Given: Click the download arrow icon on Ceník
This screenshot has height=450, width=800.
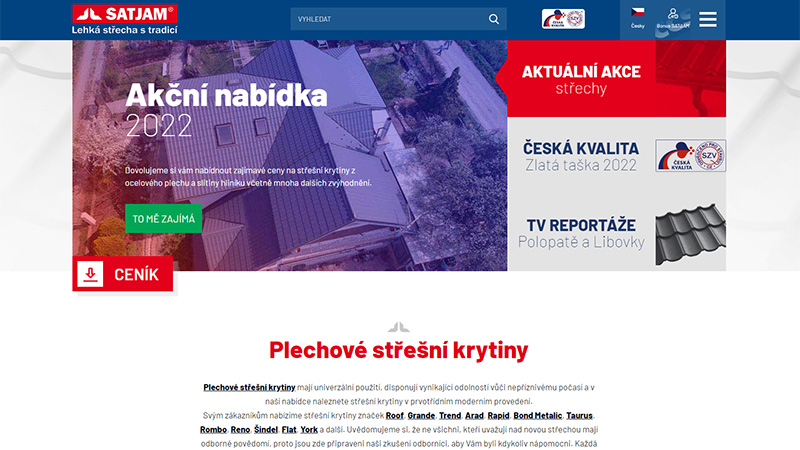Looking at the screenshot, I should coord(90,274).
